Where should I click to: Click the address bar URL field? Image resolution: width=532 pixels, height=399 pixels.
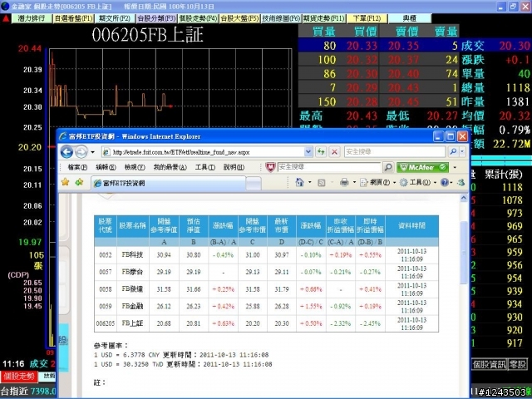point(208,152)
